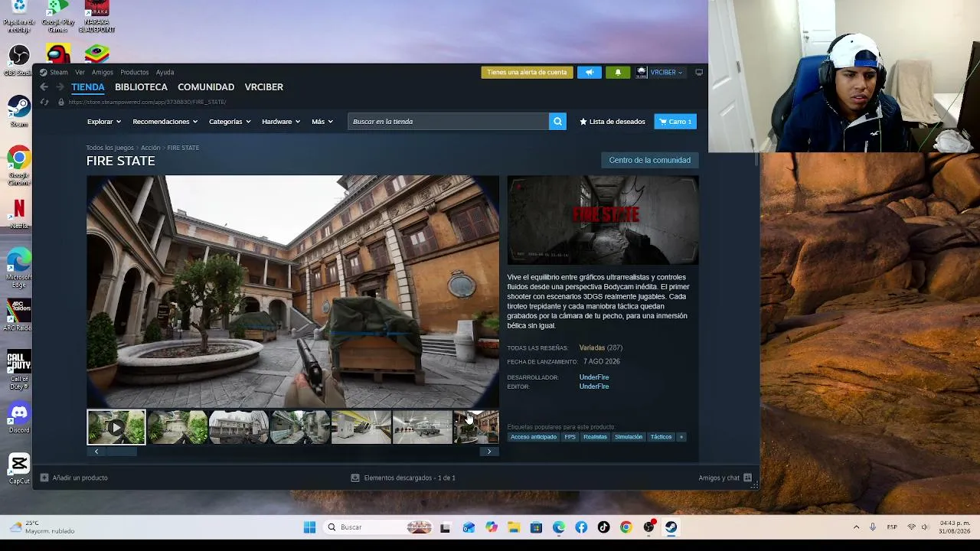
Task: Open Google Chrome desktop shortcut
Action: coord(19,165)
